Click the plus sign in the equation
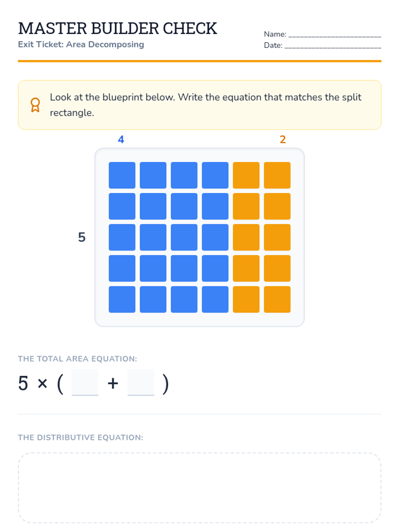This screenshot has height=532, width=399. 113,383
